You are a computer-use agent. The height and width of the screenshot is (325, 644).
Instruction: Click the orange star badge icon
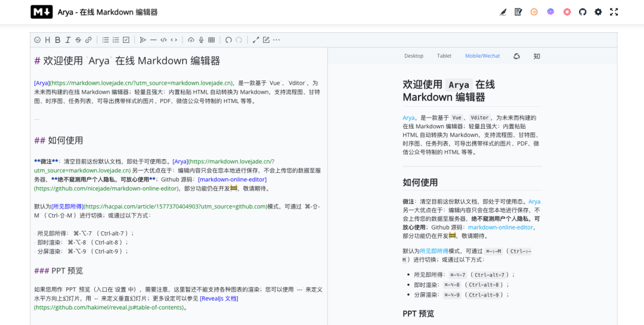(534, 12)
